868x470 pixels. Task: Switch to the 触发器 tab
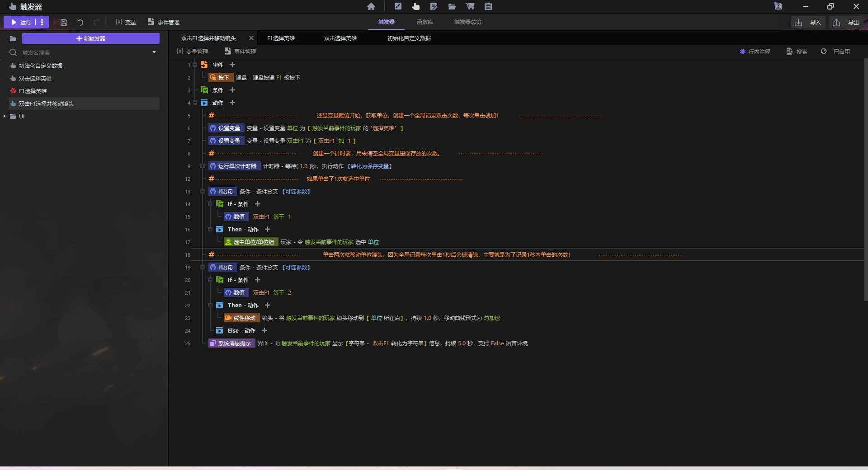point(387,22)
